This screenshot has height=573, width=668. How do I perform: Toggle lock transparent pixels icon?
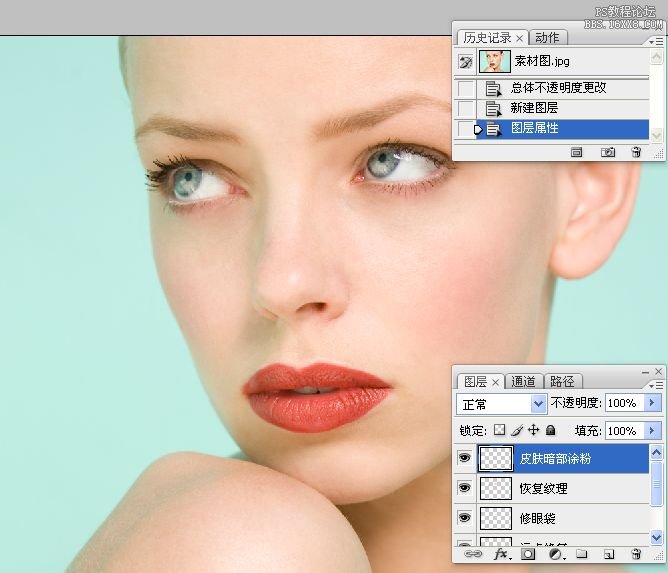499,430
